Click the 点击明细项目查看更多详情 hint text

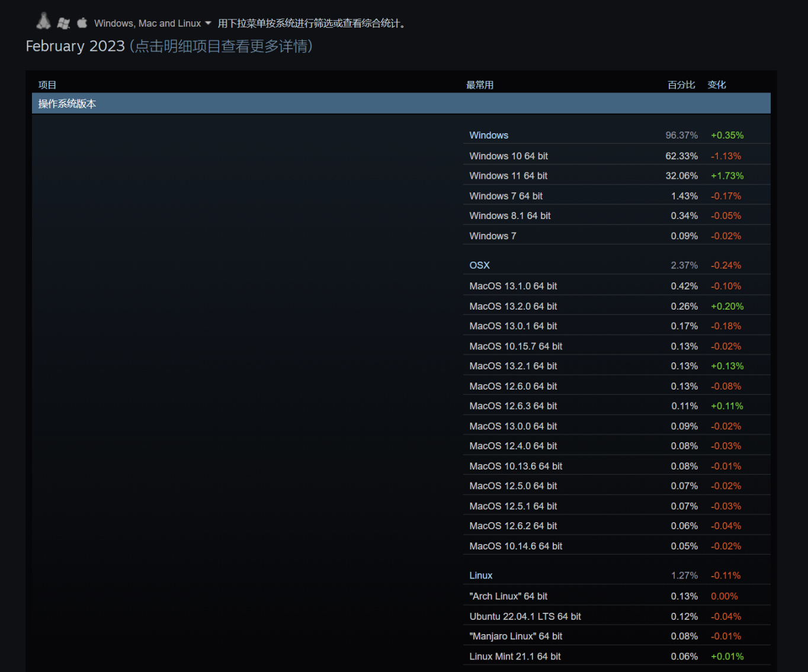point(221,46)
